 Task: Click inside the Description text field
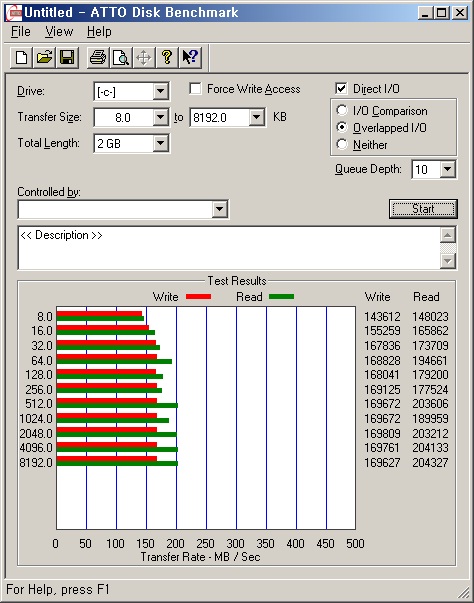coord(229,248)
